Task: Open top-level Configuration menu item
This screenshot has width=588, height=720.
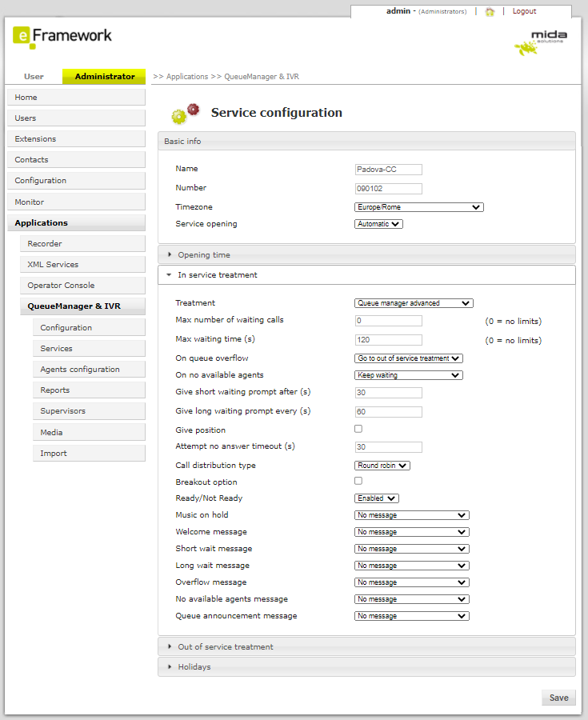Action: (76, 181)
